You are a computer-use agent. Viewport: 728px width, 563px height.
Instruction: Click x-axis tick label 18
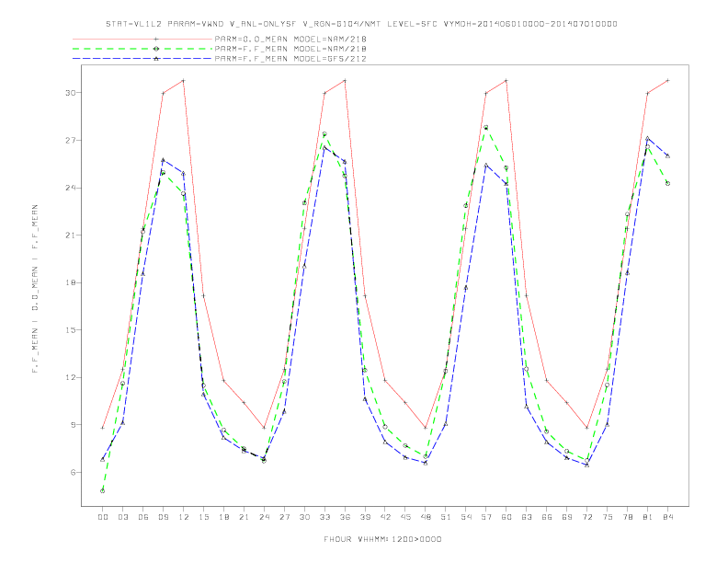click(223, 517)
